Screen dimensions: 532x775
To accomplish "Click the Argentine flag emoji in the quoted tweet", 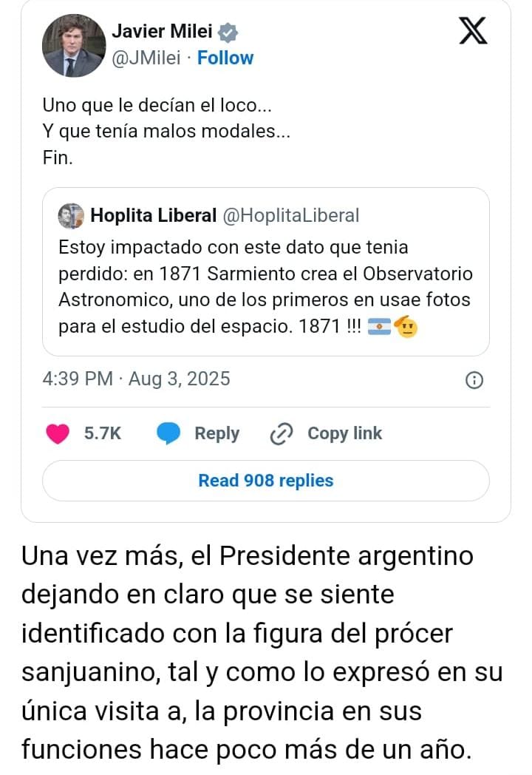I will [379, 326].
